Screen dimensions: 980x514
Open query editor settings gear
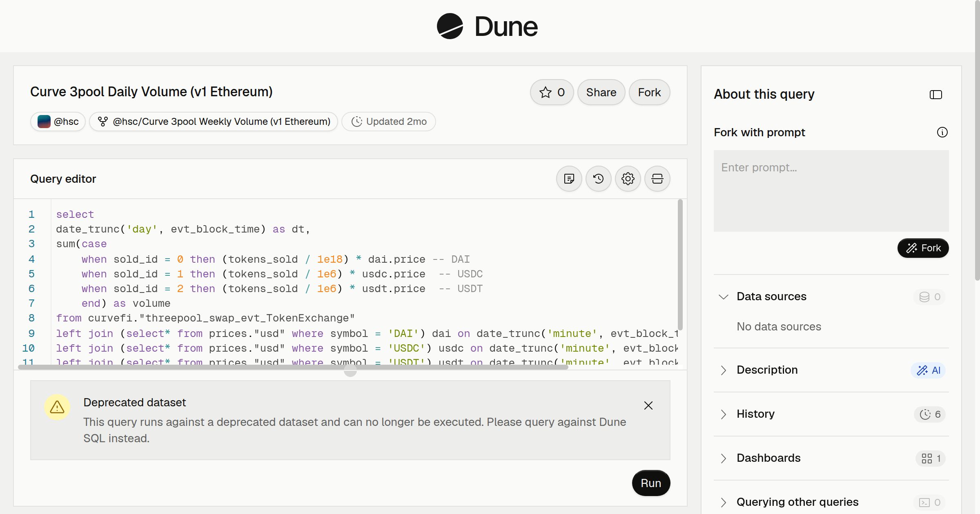(628, 179)
